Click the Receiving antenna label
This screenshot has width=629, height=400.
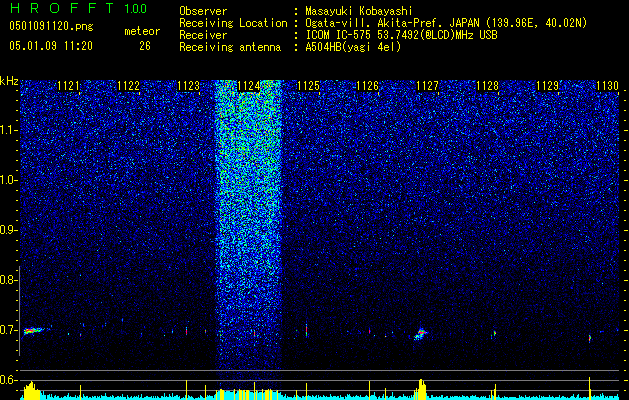230,47
